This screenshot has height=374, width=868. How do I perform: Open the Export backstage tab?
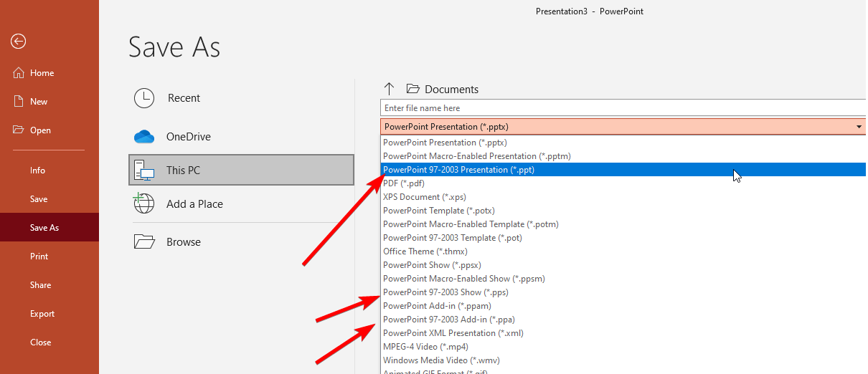(x=42, y=314)
